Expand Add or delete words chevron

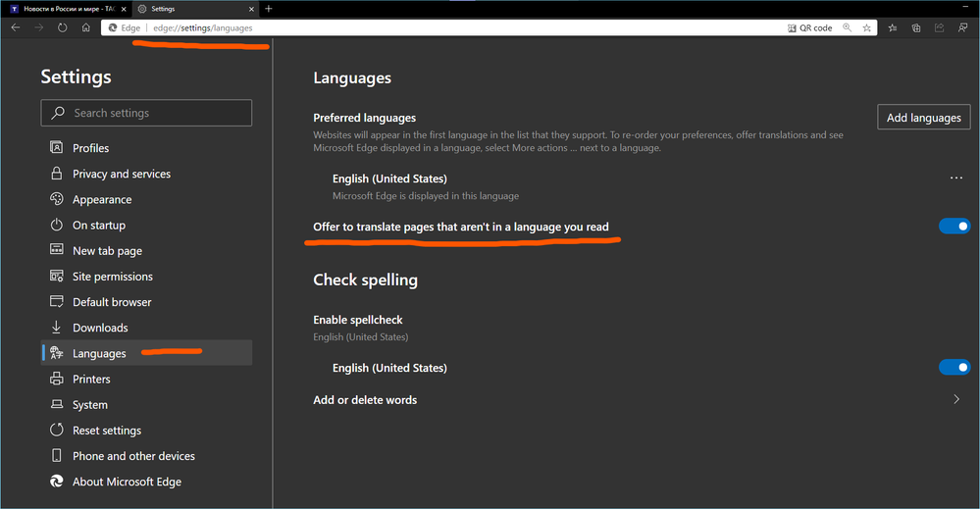[956, 399]
